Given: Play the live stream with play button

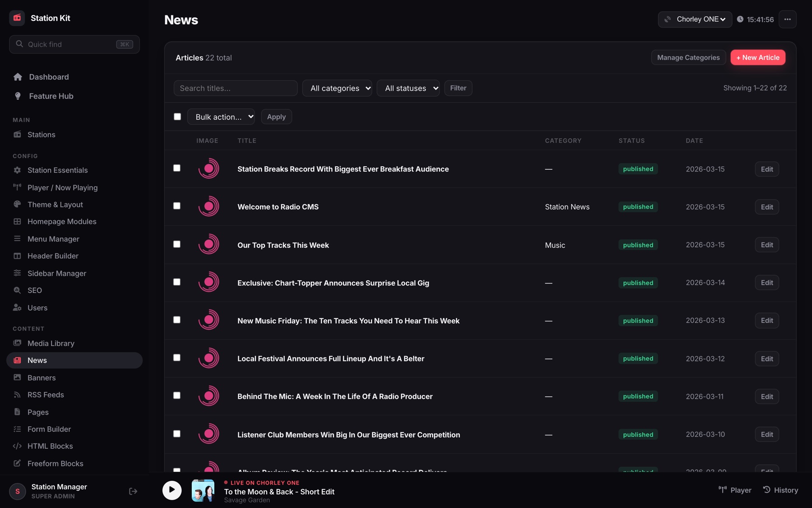Looking at the screenshot, I should (172, 490).
